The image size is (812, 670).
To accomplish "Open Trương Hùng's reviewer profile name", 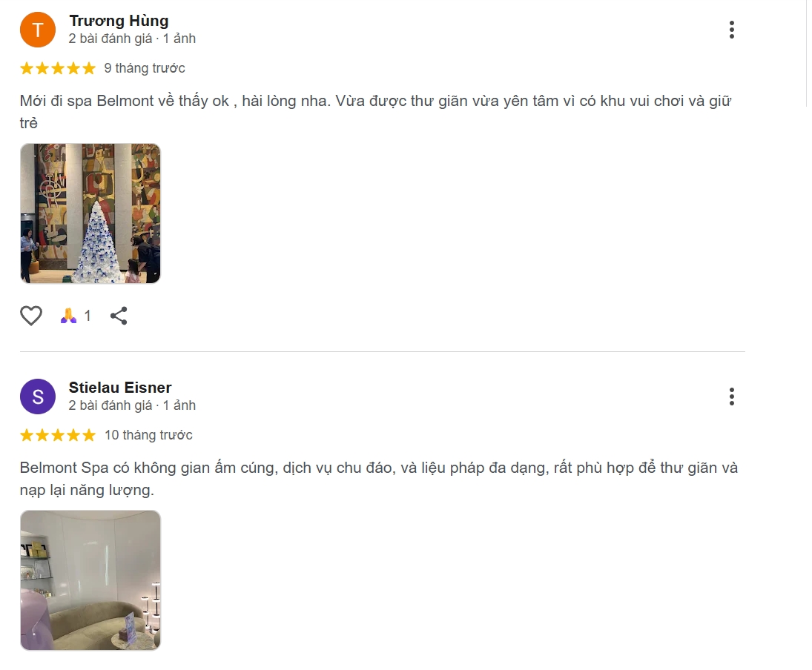I will point(119,21).
